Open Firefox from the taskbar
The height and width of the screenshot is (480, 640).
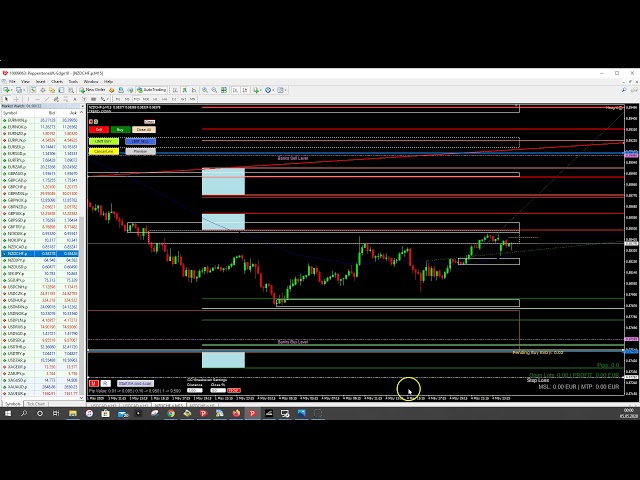[x=237, y=413]
